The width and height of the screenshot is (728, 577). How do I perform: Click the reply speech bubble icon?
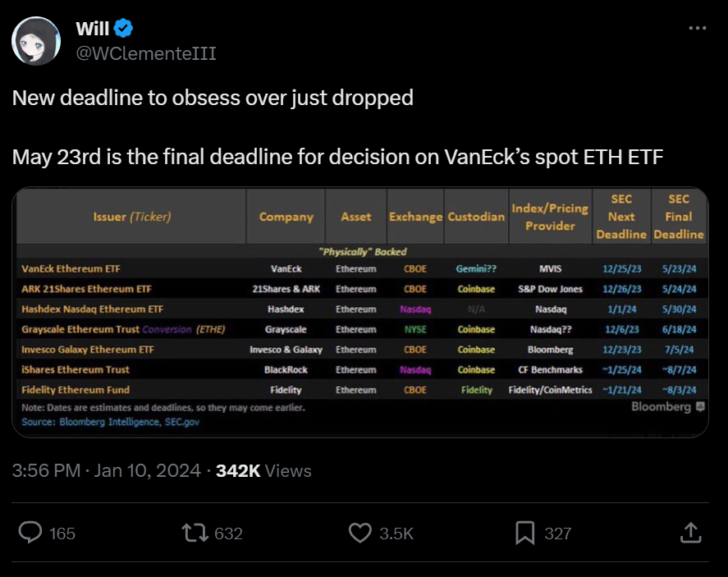[x=30, y=533]
